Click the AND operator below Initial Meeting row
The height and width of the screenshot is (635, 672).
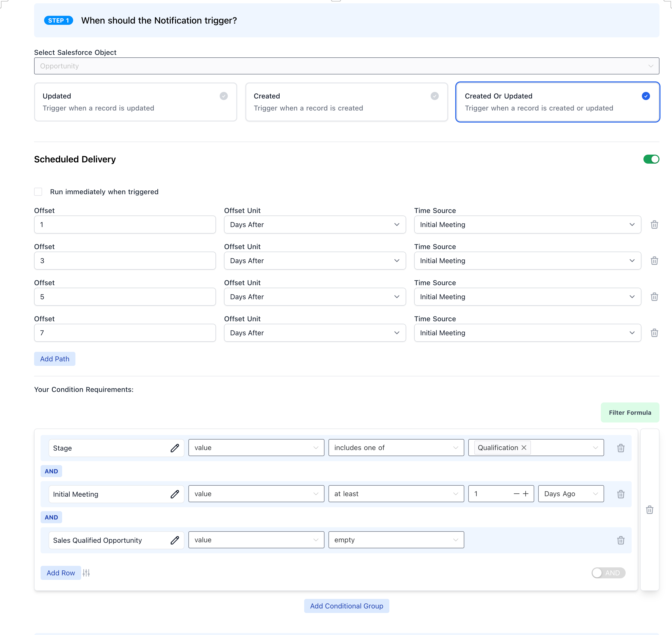click(x=51, y=517)
